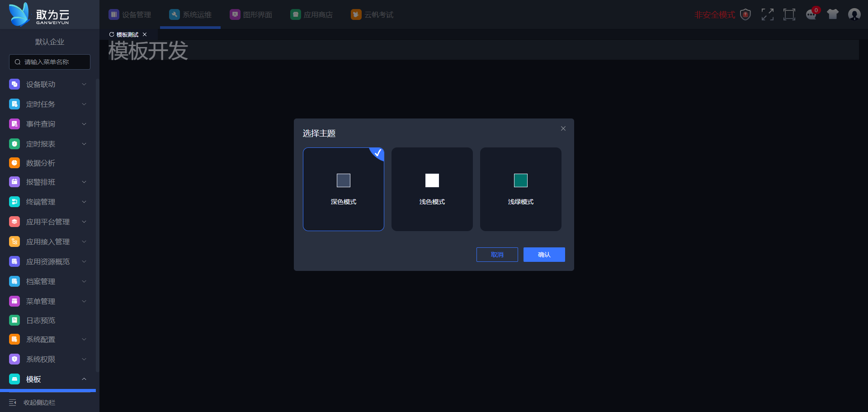Expand the 应用平台管理 menu chevron
Image resolution: width=868 pixels, height=412 pixels.
(84, 222)
